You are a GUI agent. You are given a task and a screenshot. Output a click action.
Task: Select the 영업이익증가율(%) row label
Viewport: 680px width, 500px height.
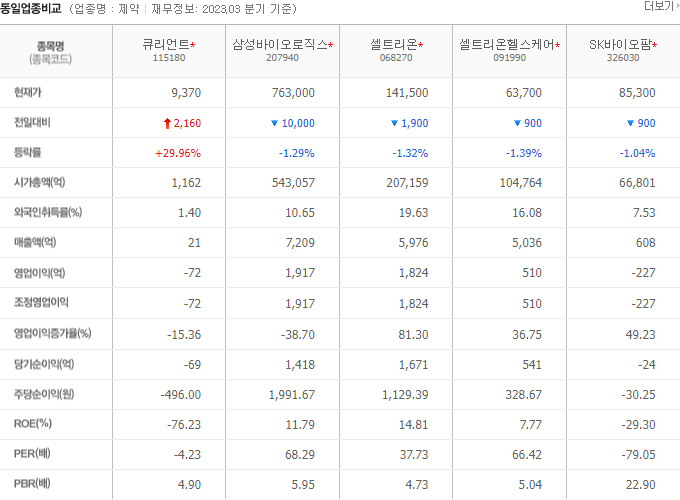tap(52, 333)
